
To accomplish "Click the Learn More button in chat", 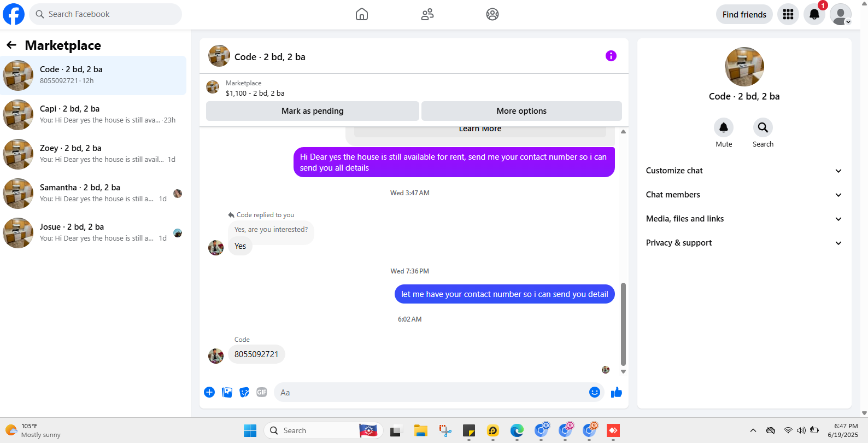I will click(x=480, y=131).
